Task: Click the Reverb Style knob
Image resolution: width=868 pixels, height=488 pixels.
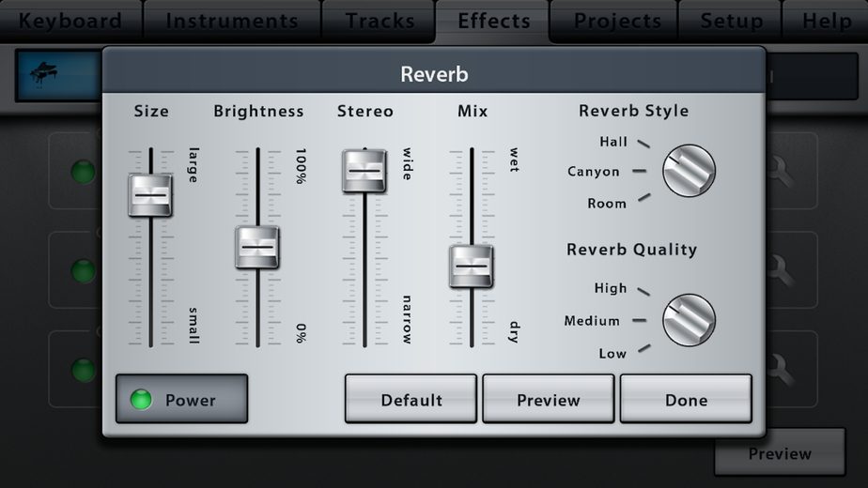Action: (x=690, y=171)
